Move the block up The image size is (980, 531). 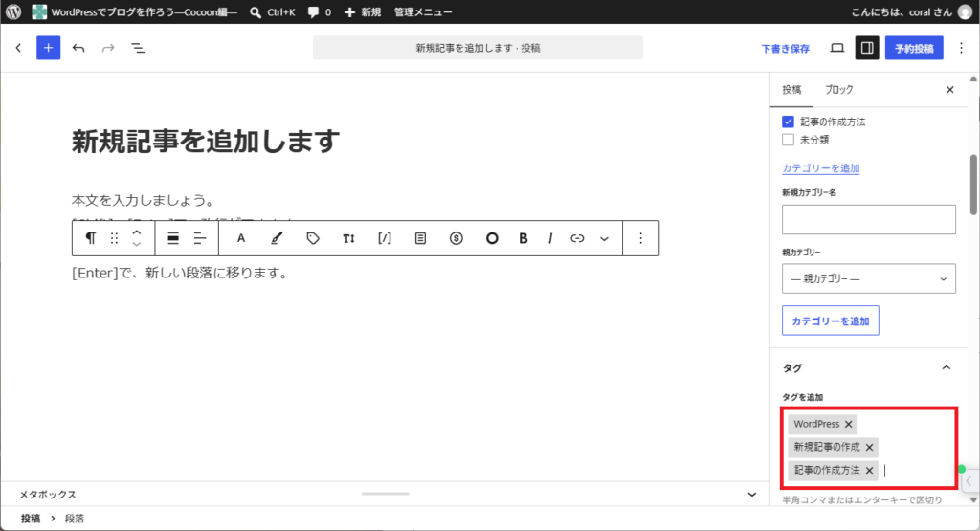click(x=137, y=232)
